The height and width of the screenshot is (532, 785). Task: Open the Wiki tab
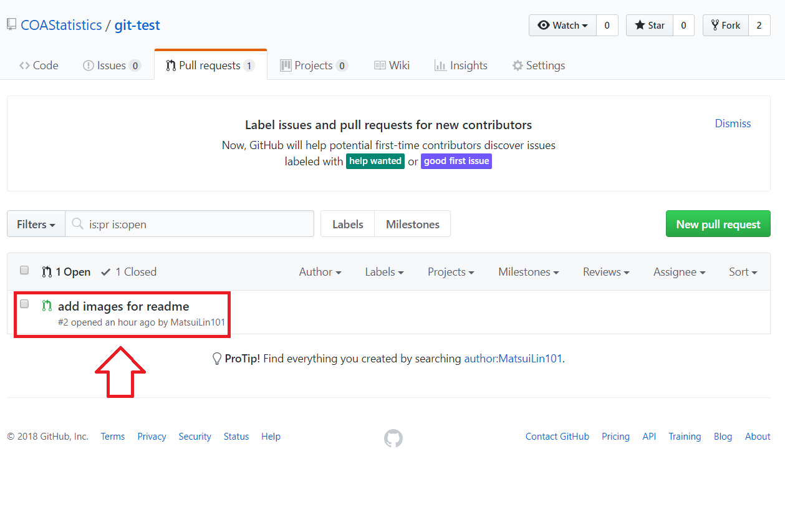tap(392, 65)
